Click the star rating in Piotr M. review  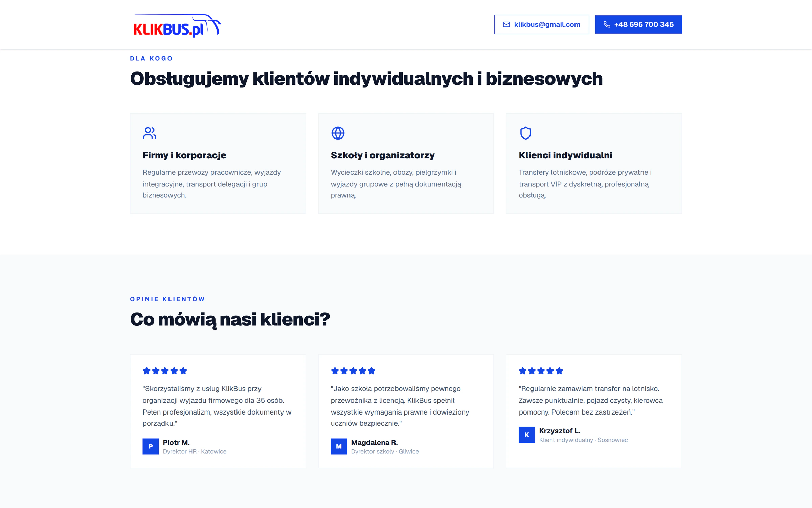point(165,371)
